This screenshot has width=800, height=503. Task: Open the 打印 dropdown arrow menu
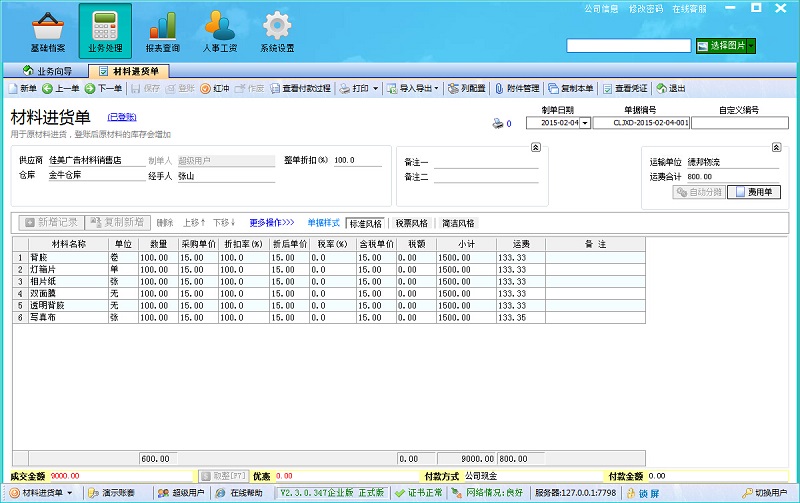(x=376, y=88)
